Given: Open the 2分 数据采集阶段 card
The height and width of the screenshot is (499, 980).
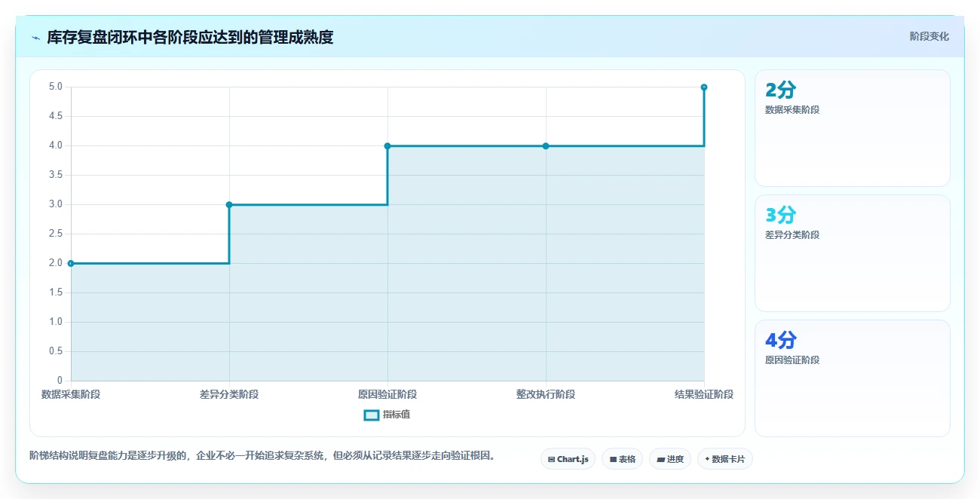Looking at the screenshot, I should pyautogui.click(x=853, y=128).
